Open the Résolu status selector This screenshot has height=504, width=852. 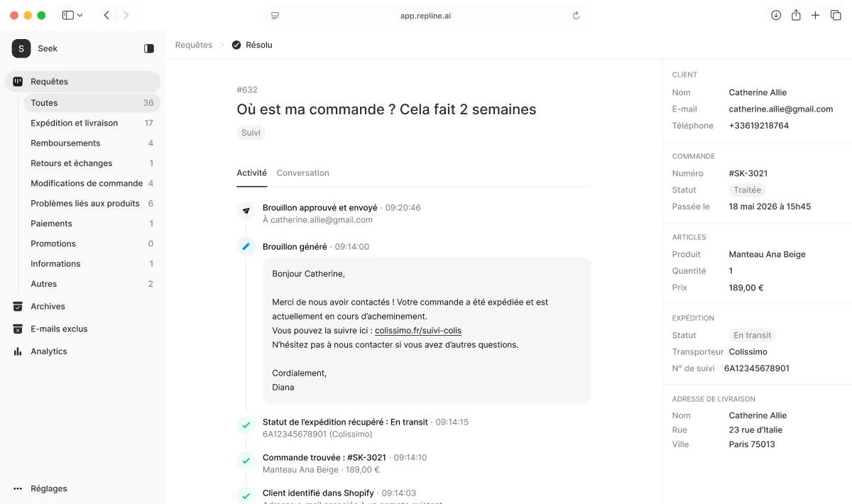(252, 45)
